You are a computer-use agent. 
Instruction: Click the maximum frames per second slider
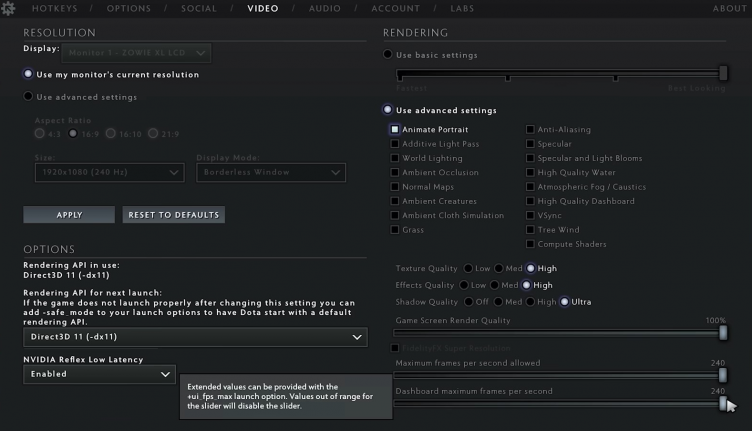560,375
